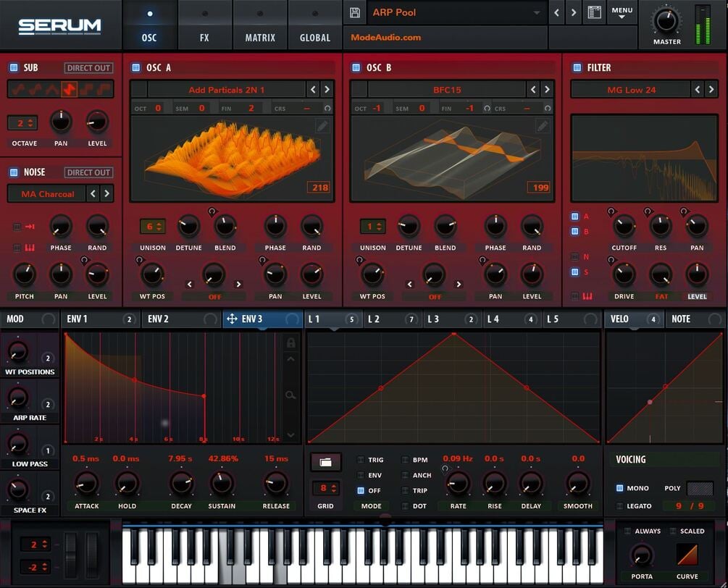The height and width of the screenshot is (588, 728).
Task: Open the ARP Pool preset dropdown
Action: tap(456, 12)
